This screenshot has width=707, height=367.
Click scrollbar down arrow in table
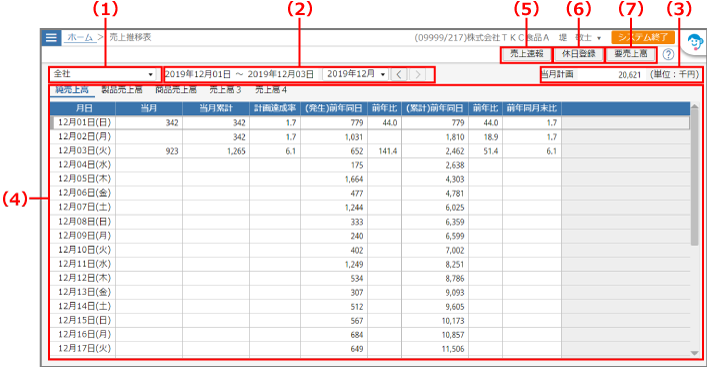pyautogui.click(x=694, y=353)
